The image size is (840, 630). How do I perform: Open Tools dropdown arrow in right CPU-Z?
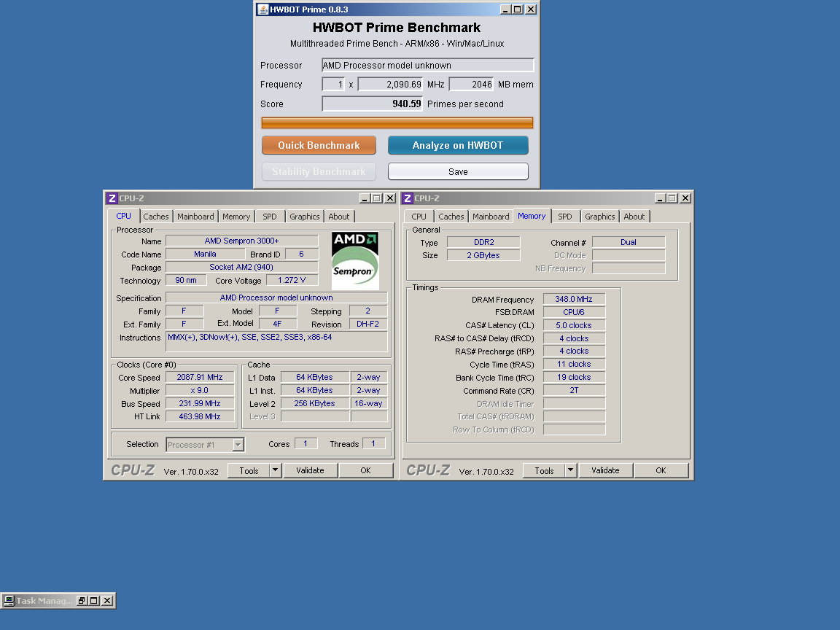pos(570,470)
